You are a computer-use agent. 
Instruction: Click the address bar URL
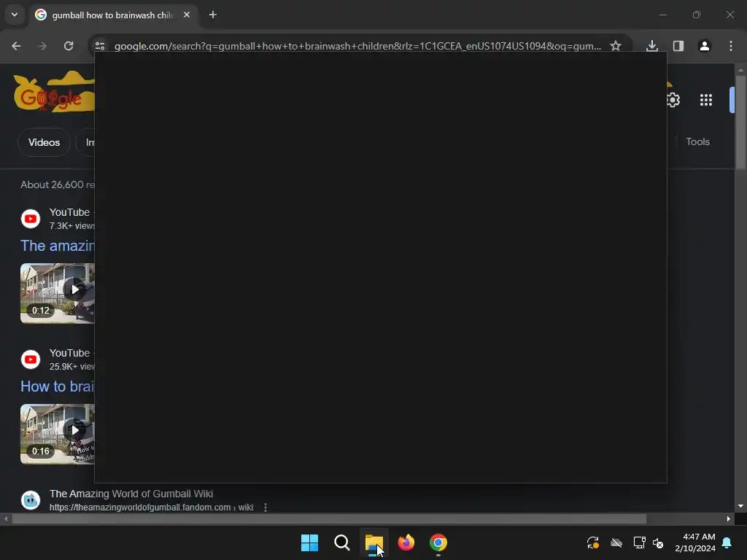pyautogui.click(x=357, y=46)
